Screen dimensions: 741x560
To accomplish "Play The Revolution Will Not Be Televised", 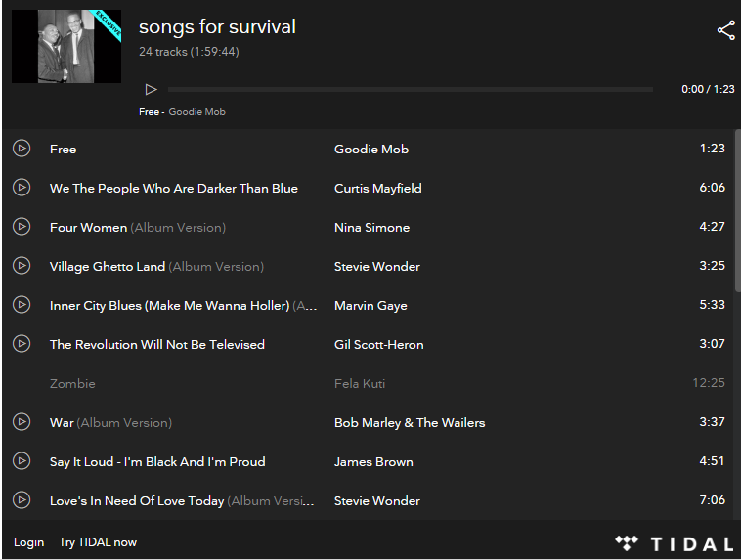I will coord(22,344).
